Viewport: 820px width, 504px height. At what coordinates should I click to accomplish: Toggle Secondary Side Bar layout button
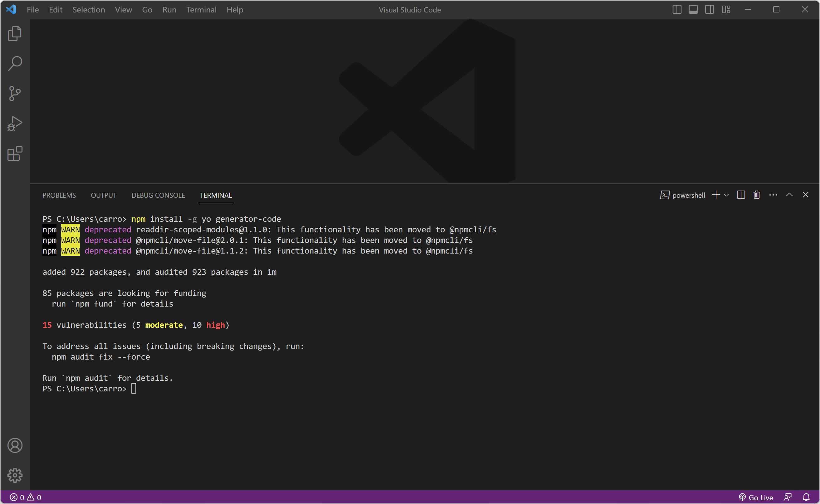[709, 10]
